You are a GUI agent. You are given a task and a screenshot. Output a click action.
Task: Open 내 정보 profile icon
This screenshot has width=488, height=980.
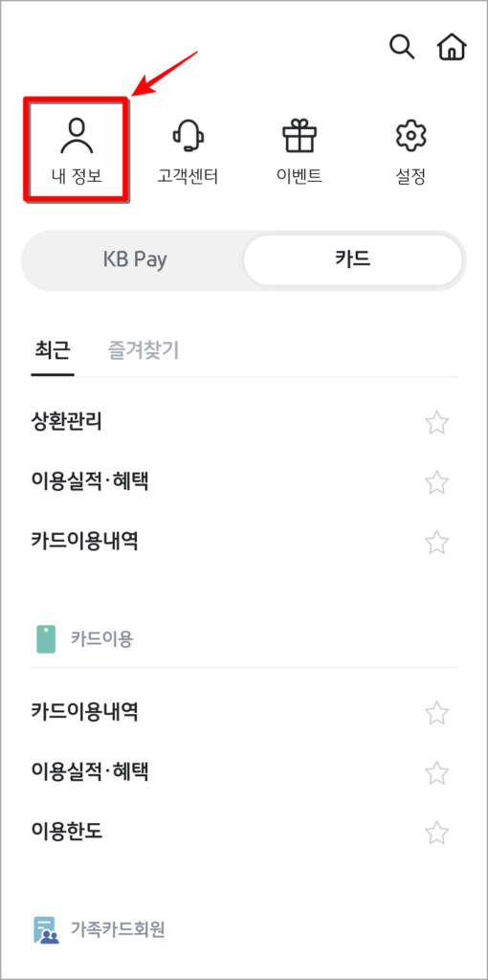point(77,136)
